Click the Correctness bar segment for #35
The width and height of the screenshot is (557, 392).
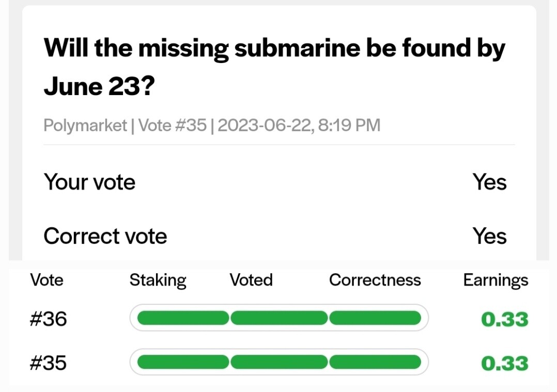tap(375, 362)
